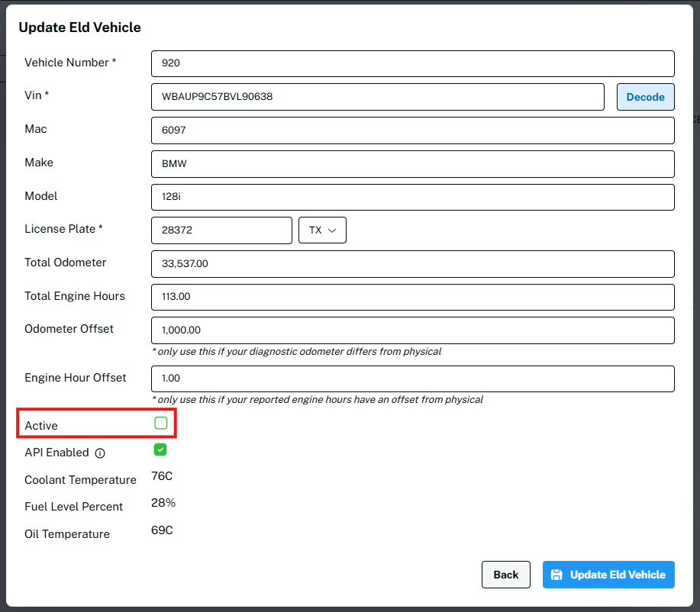
Task: Click the Make field containing BMW
Action: coord(412,164)
